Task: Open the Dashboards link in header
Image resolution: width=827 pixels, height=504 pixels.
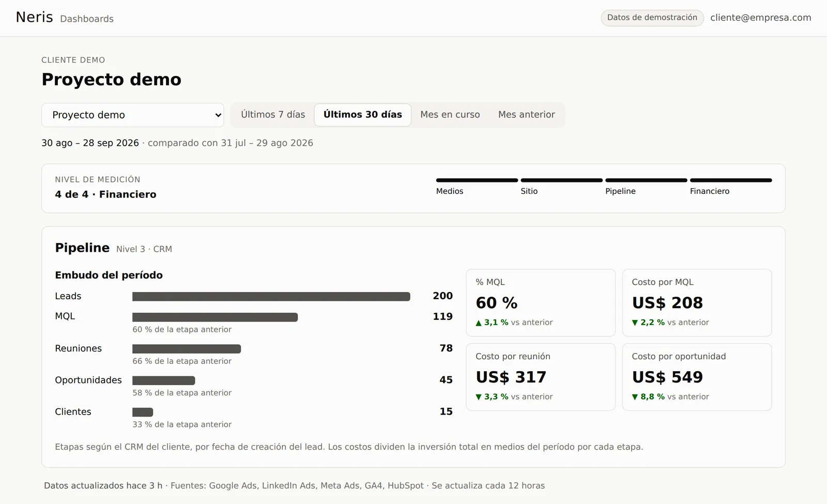Action: click(87, 19)
